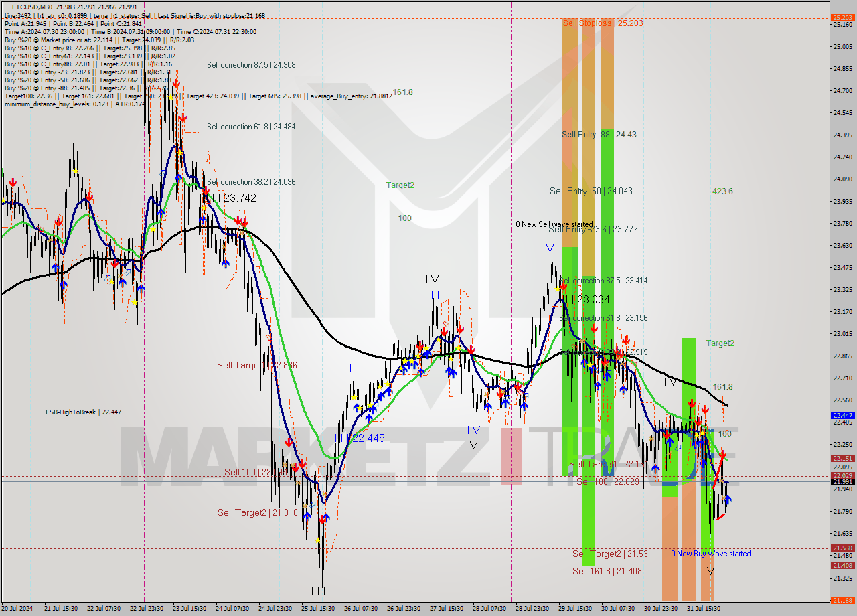The width and height of the screenshot is (857, 616).
Task: Click the '0 New Buy Wave started' annotation
Action: tap(711, 554)
